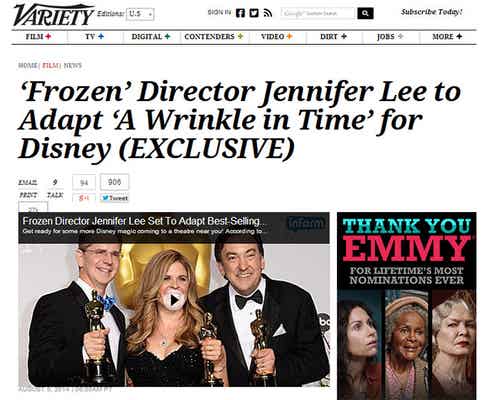Click the FILM breadcrumb link
Screen dimensions: 496x400
[50, 65]
